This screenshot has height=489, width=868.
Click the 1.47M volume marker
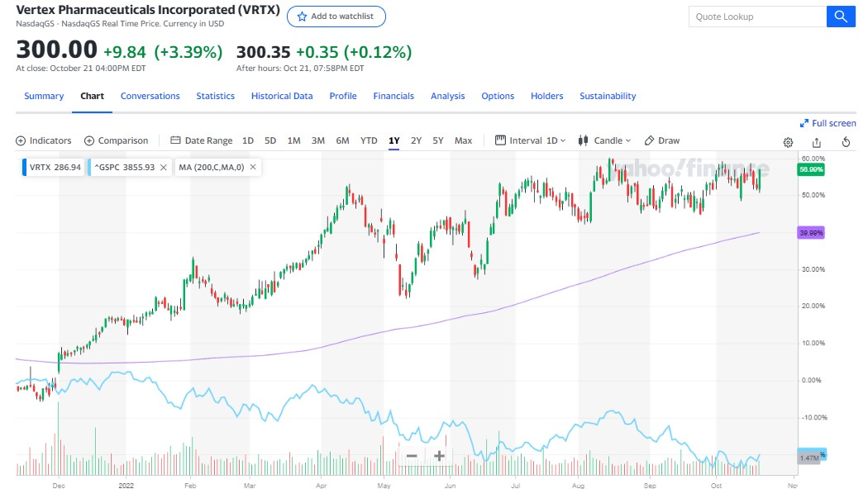point(808,458)
